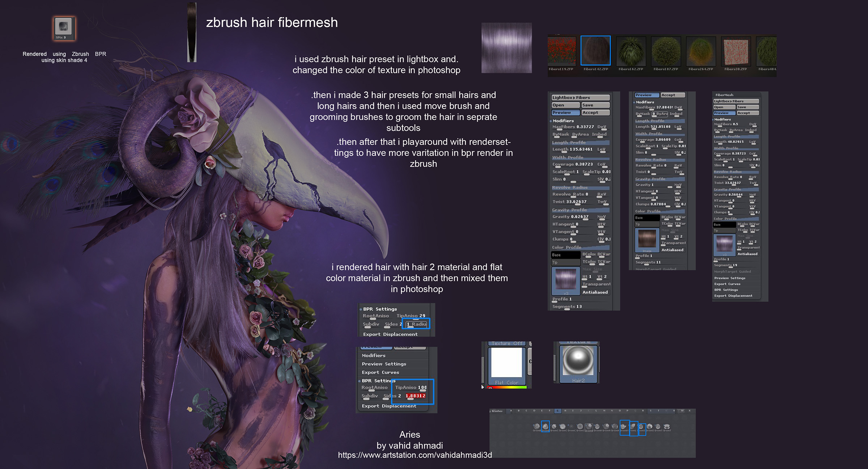
Task: Toggle Transparent in the Length 521.05108 panel
Action: (673, 243)
